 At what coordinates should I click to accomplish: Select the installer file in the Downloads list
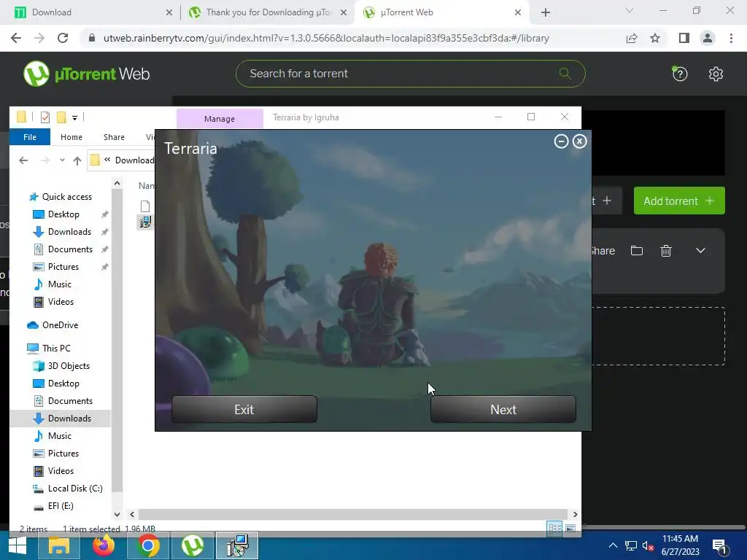click(145, 222)
